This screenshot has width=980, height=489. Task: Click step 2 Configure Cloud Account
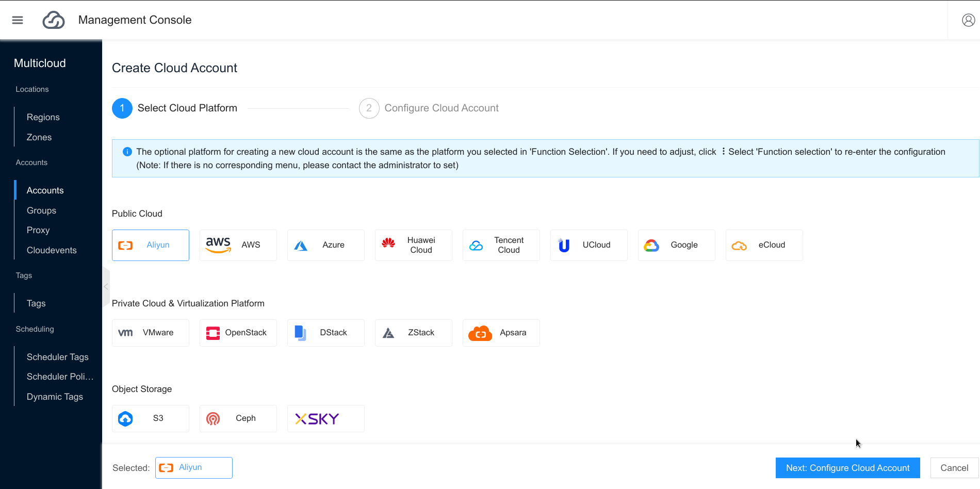click(x=429, y=108)
